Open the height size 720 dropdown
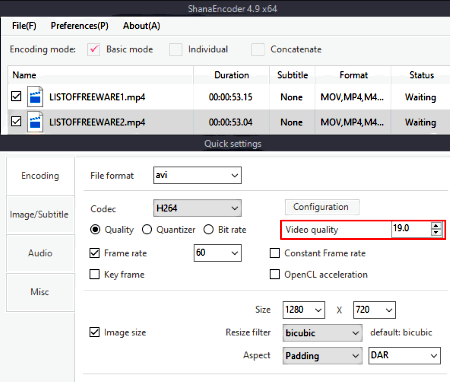450x382 pixels. (374, 310)
